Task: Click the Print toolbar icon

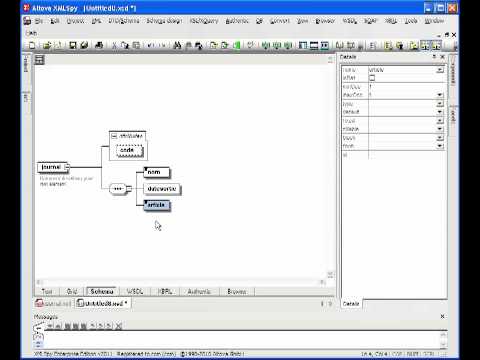Action: (x=99, y=45)
